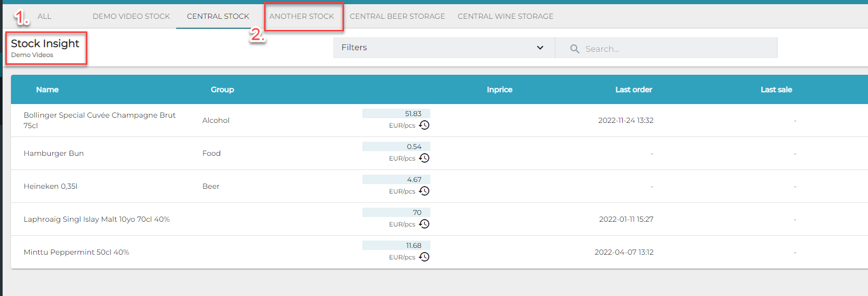This screenshot has height=296, width=868.
Task: Click the Filters dropdown chevron arrow
Action: coord(540,48)
